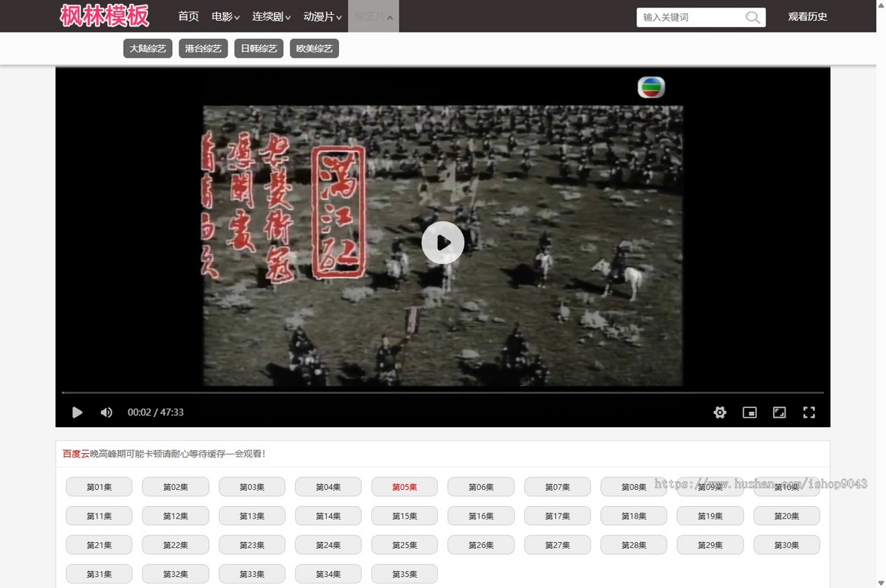Toggle web page fullscreen icon
This screenshot has width=886, height=588.
click(x=779, y=412)
